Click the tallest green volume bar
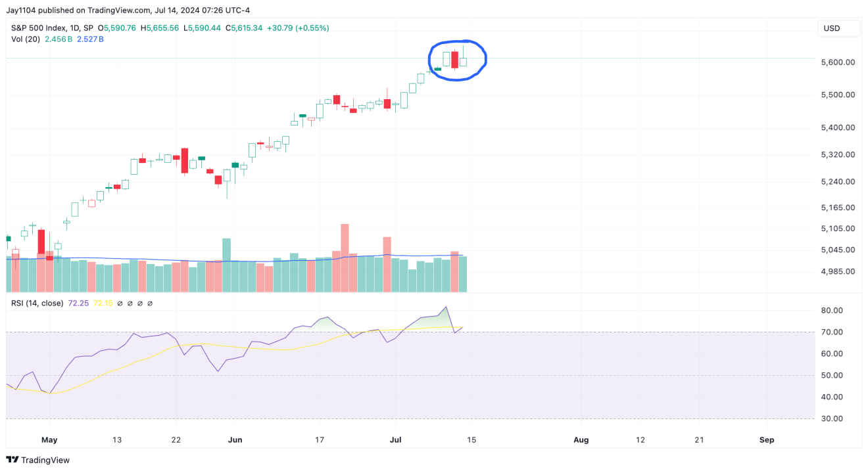Image resolution: width=868 pixels, height=471 pixels. [227, 265]
